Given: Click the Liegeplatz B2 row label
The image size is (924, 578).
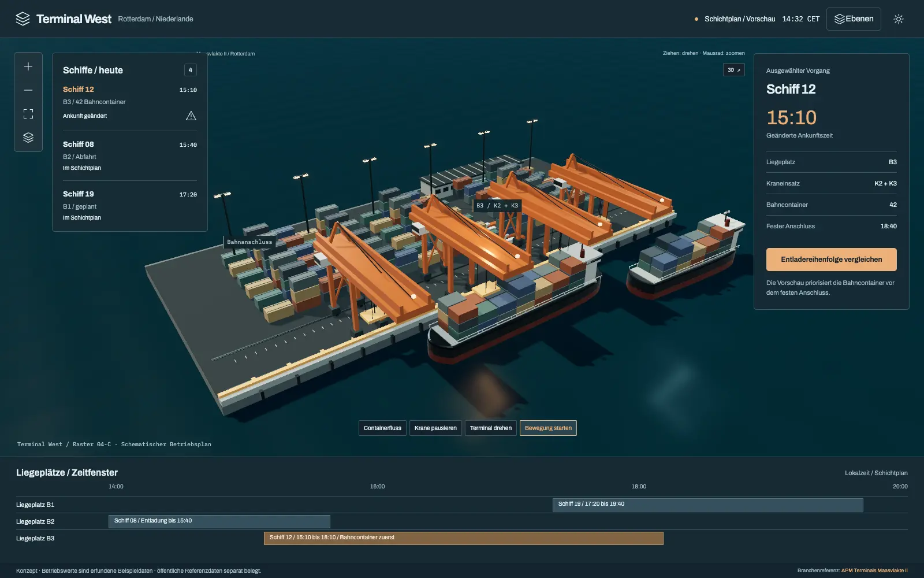Looking at the screenshot, I should click(35, 521).
